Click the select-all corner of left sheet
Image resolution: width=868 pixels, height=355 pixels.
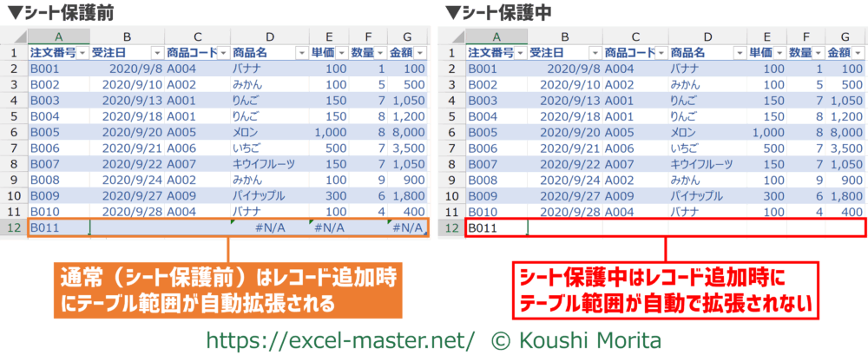coord(14,36)
